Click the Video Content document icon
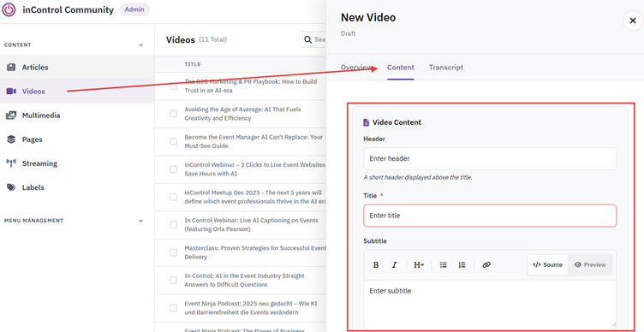This screenshot has height=332, width=644. 367,122
